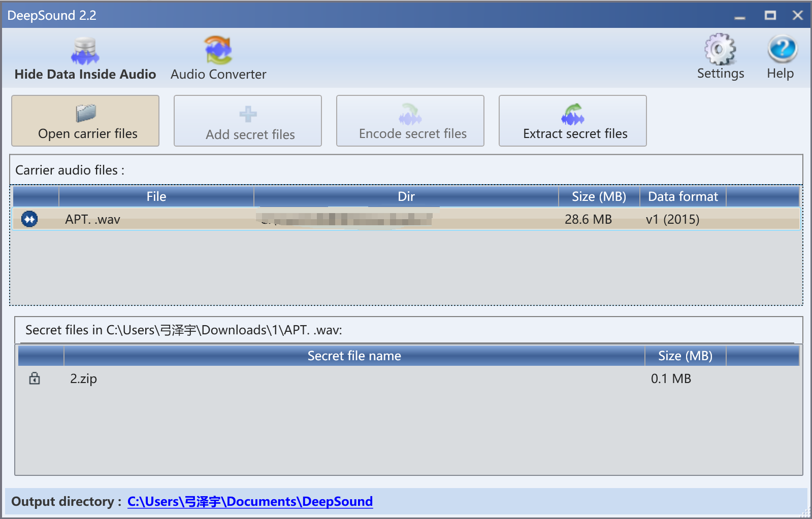The image size is (812, 519).
Task: Click the Encode secret files button label
Action: pos(413,133)
